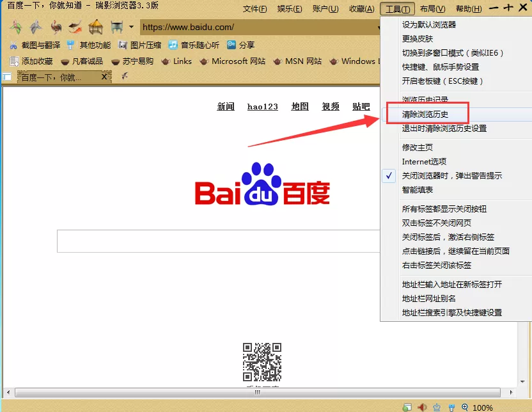Click the horizontal scrollbar right arrow
Viewport: 532px width, 412px height.
[x=511, y=393]
